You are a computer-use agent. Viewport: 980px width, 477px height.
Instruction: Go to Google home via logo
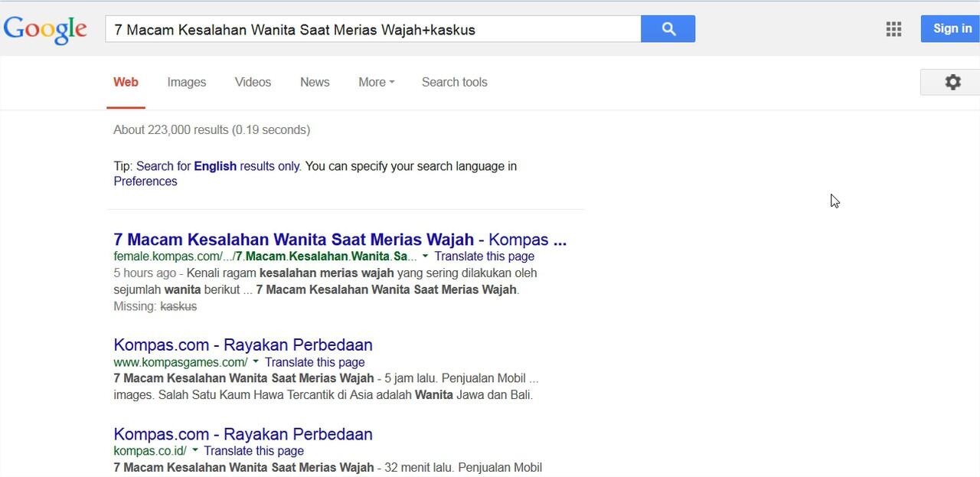coord(45,29)
